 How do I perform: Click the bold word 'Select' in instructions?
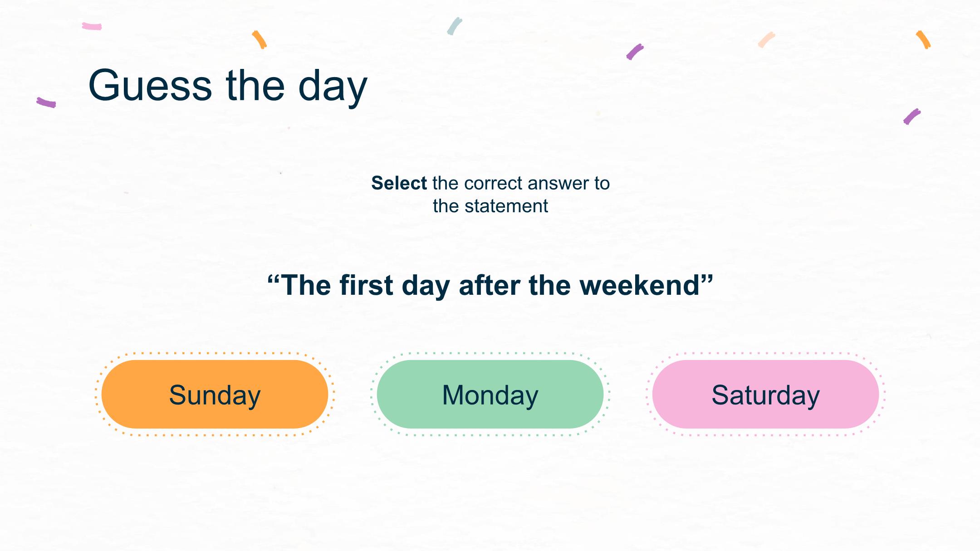point(399,183)
